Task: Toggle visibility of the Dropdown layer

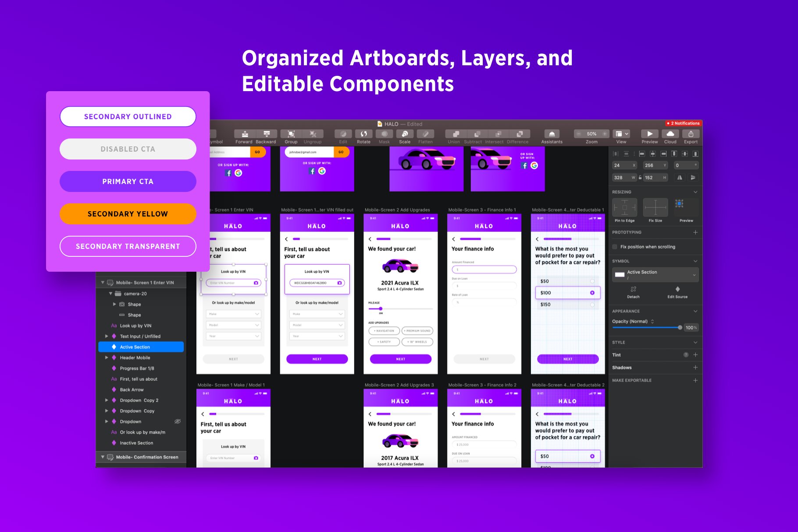Action: tap(178, 422)
